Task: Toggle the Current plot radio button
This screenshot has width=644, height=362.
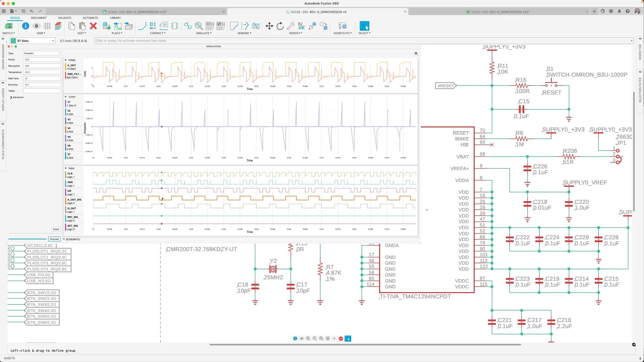Action: click(66, 97)
